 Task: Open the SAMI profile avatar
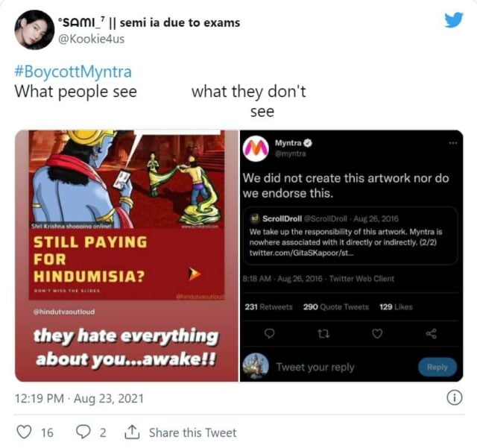[x=34, y=30]
